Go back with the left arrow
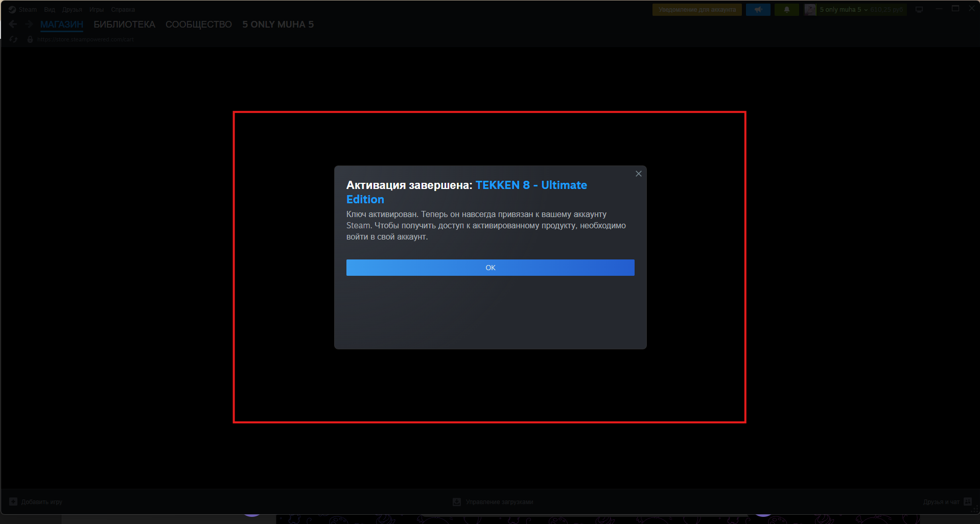The width and height of the screenshot is (980, 524). pyautogui.click(x=13, y=24)
